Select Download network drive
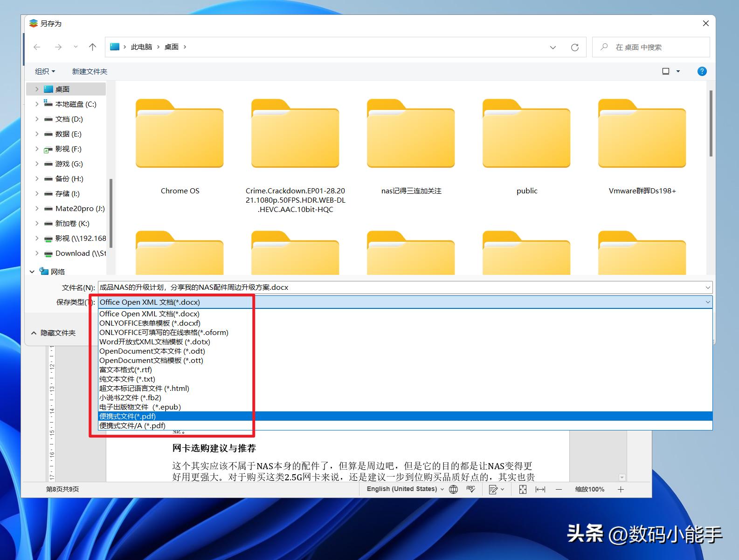 [75, 253]
